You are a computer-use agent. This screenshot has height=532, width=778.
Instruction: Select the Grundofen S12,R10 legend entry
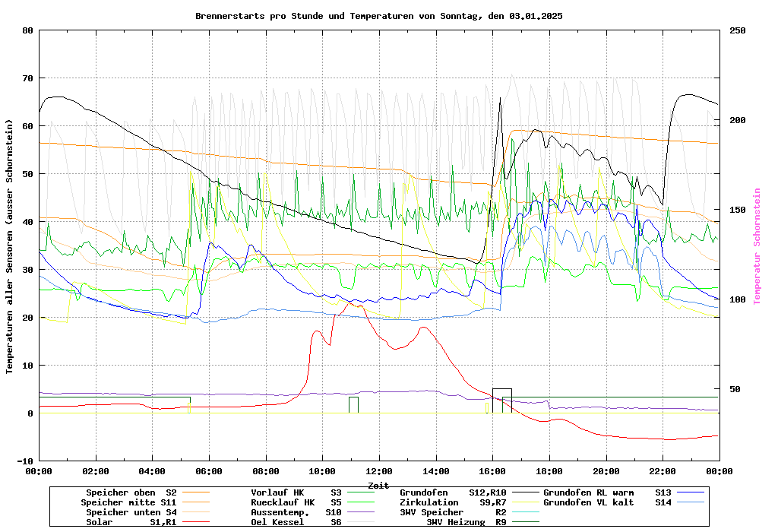pos(453,492)
